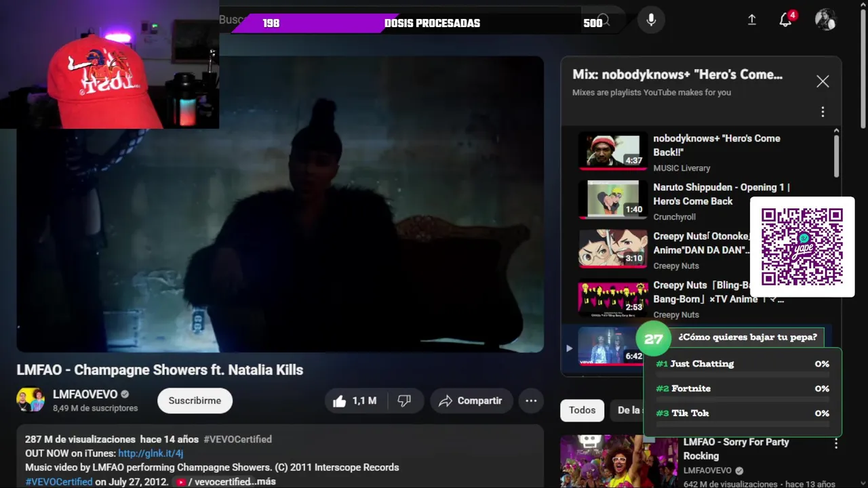Open the account avatar menu
868x488 pixels.
825,20
